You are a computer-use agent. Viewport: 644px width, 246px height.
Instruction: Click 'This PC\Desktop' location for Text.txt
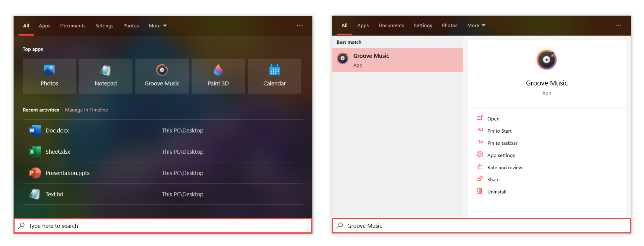[x=182, y=194]
